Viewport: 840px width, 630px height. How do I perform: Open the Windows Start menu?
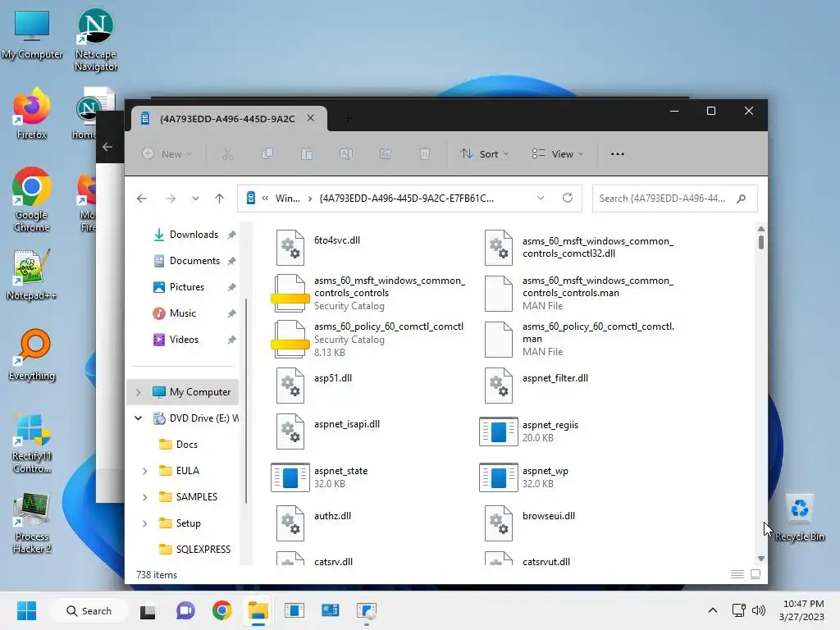pos(26,610)
